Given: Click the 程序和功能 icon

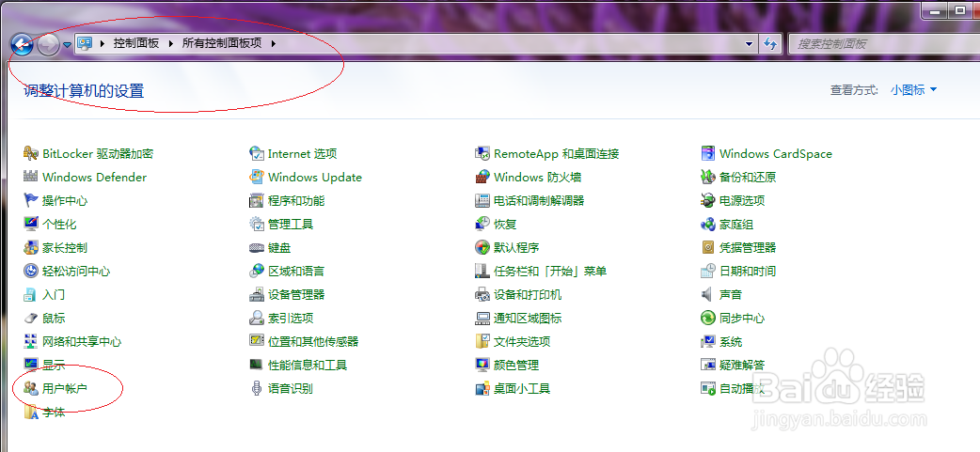Looking at the screenshot, I should click(x=256, y=200).
